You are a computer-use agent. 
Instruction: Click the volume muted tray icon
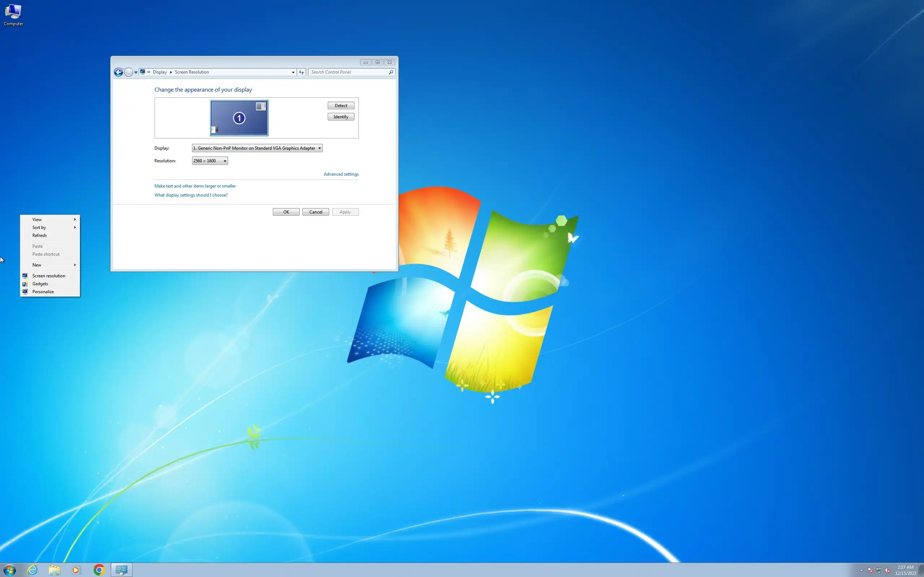887,571
